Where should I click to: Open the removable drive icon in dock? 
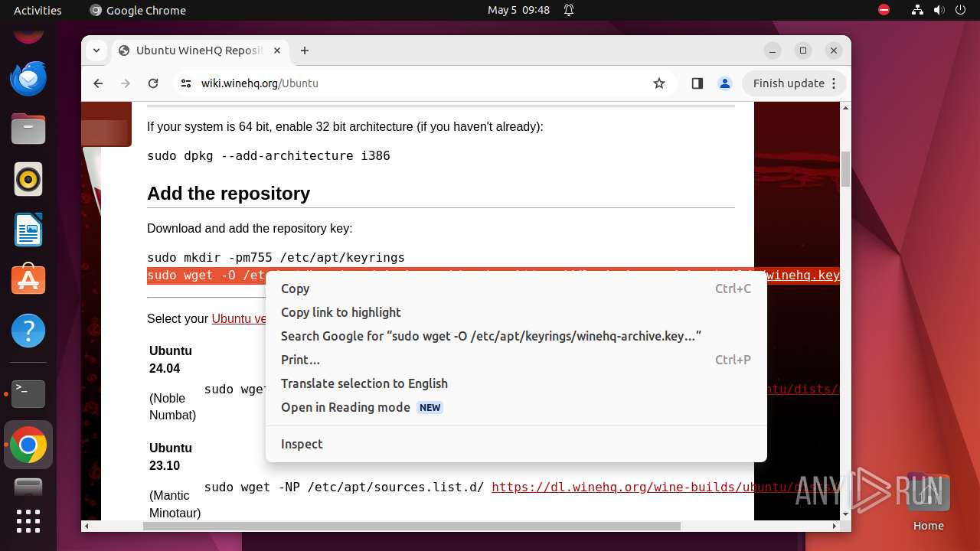click(x=28, y=487)
